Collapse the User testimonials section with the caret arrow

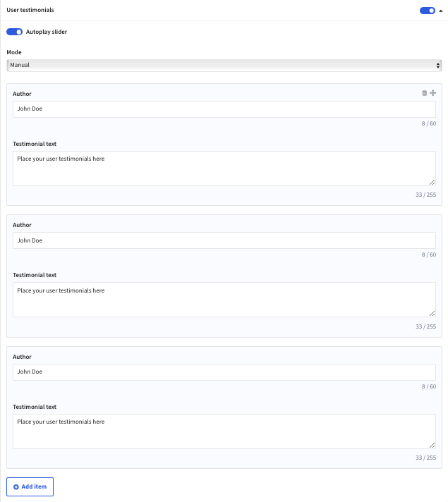(x=441, y=11)
